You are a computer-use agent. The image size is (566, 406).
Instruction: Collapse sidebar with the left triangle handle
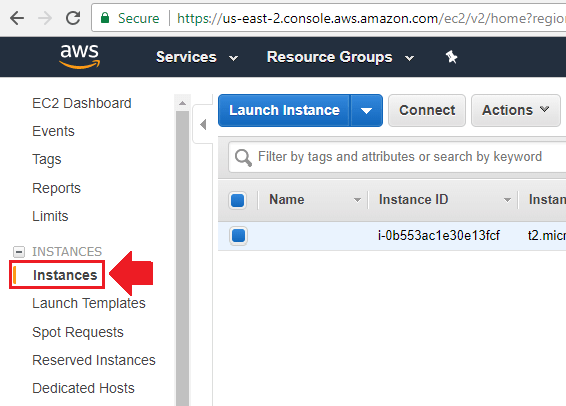click(x=203, y=125)
